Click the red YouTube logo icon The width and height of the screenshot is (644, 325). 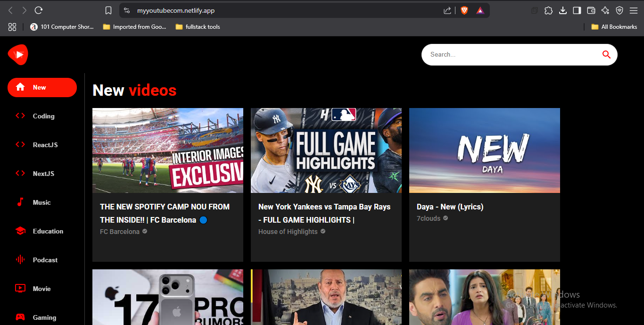18,55
